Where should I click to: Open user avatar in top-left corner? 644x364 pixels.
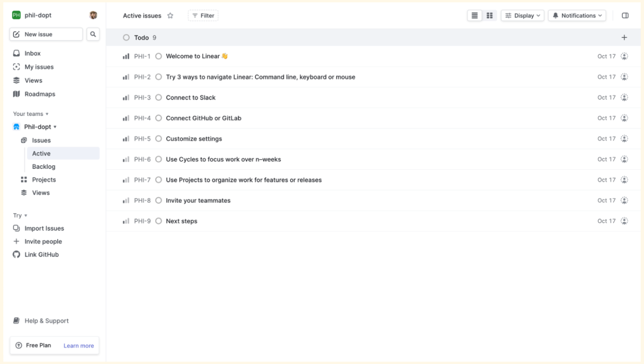[93, 15]
